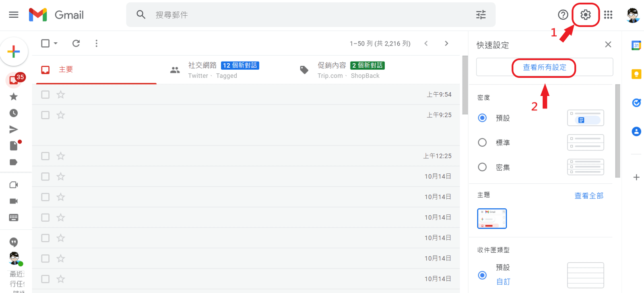Open the Hangouts contact avatar in sidebar
The width and height of the screenshot is (644, 293).
click(14, 258)
